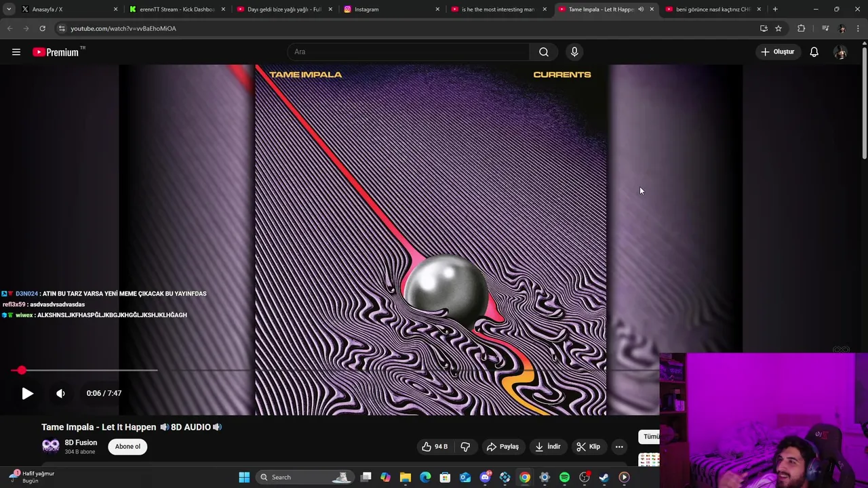Open Task View on taskbar
Image resolution: width=868 pixels, height=488 pixels.
[x=366, y=477]
